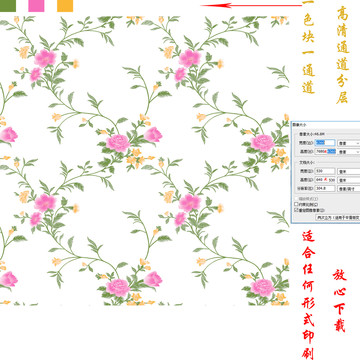The width and height of the screenshot is (360, 360).
Task: Toggle the greyed-out Scale Styles checkbox
Action: [296, 199]
